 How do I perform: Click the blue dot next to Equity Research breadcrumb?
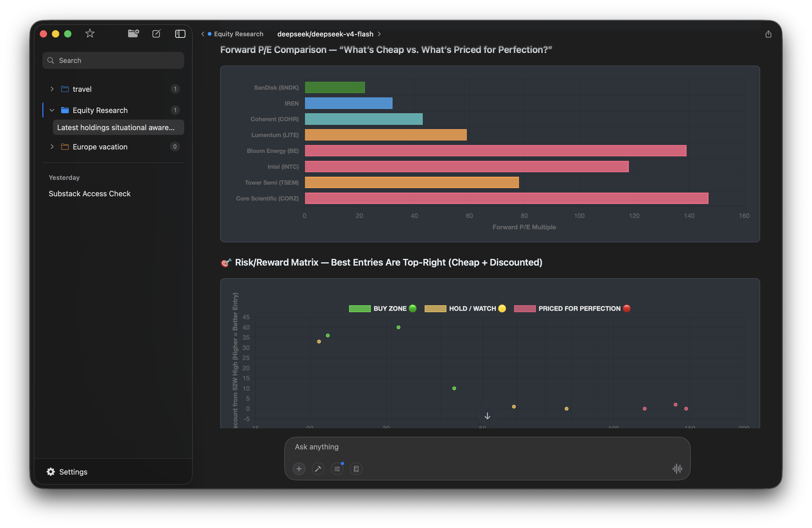coord(209,34)
